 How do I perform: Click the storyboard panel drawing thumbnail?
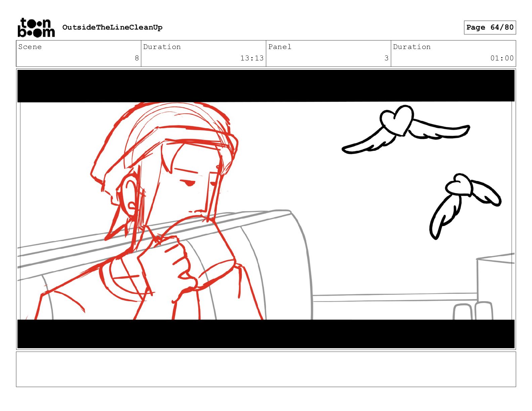(266, 209)
